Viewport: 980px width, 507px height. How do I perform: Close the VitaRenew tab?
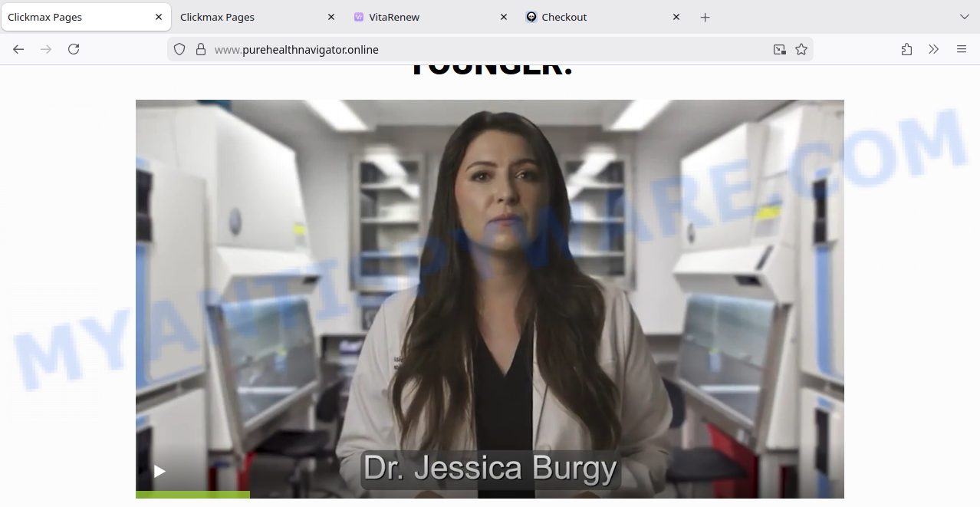click(504, 17)
